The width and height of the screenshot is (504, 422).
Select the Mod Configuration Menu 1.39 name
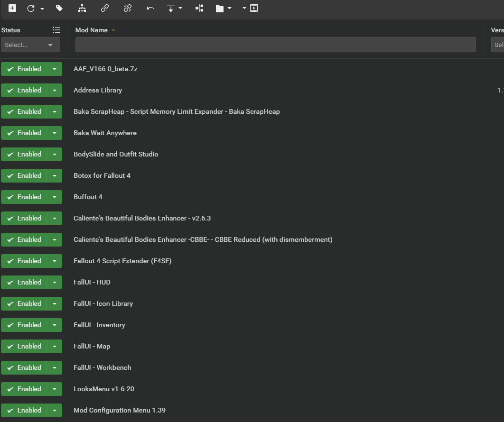click(120, 410)
